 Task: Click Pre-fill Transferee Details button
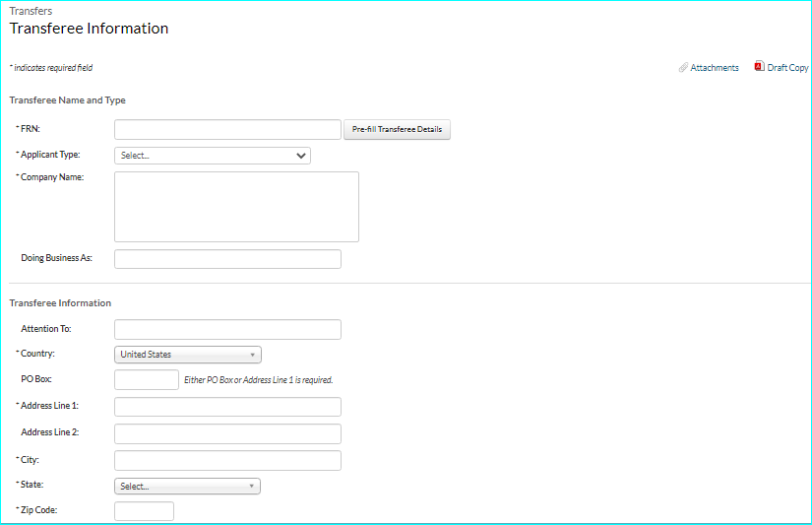398,130
